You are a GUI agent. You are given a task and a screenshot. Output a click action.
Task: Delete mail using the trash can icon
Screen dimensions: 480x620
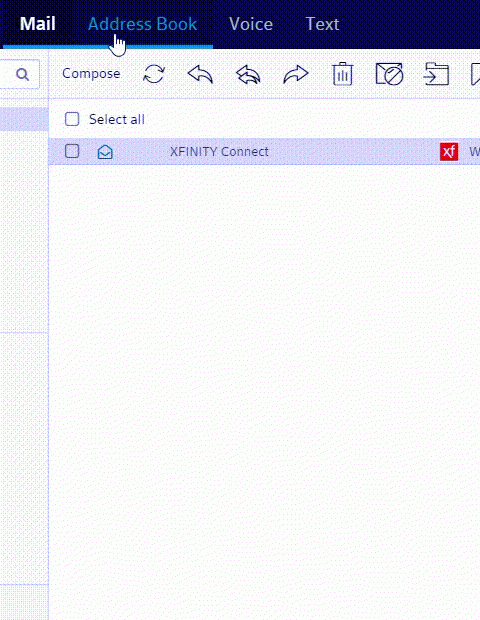pos(342,74)
